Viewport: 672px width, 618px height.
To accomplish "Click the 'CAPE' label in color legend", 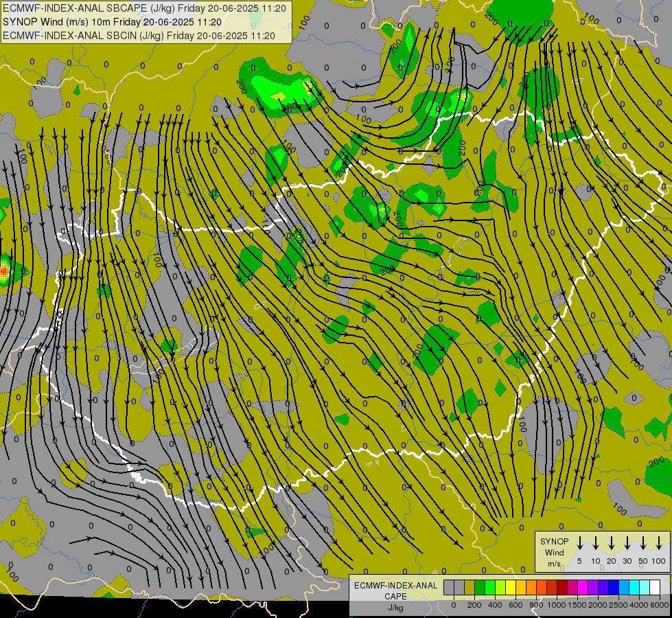I will point(395,597).
